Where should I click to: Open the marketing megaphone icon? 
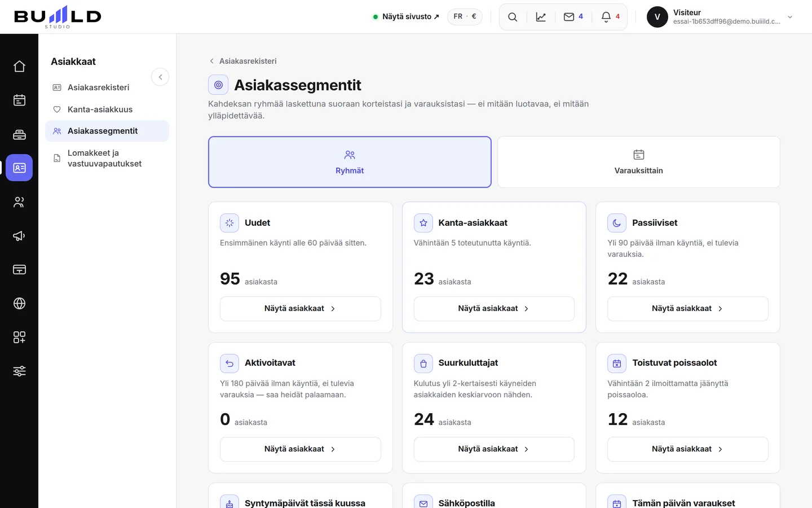click(19, 236)
